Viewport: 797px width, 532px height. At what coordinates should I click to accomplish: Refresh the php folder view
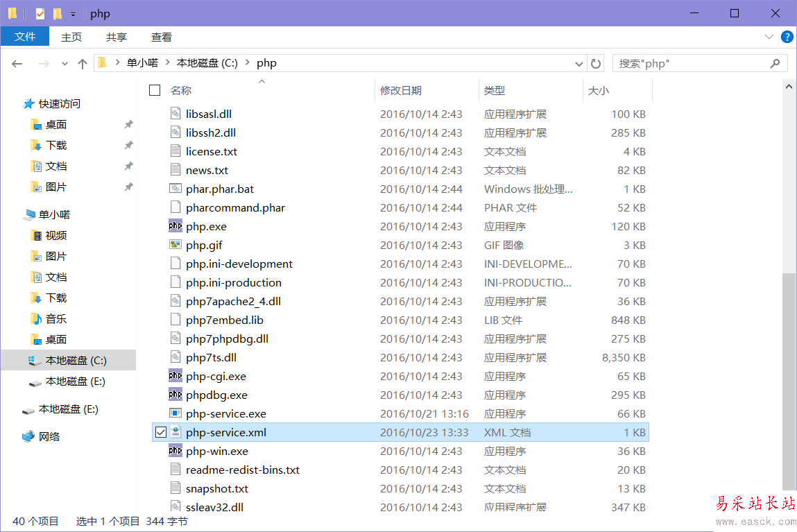[x=596, y=64]
